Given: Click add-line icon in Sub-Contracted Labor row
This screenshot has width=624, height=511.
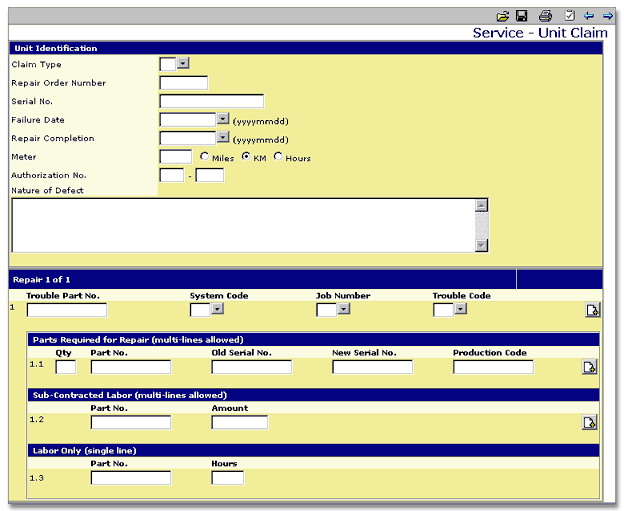Looking at the screenshot, I should pyautogui.click(x=589, y=422).
